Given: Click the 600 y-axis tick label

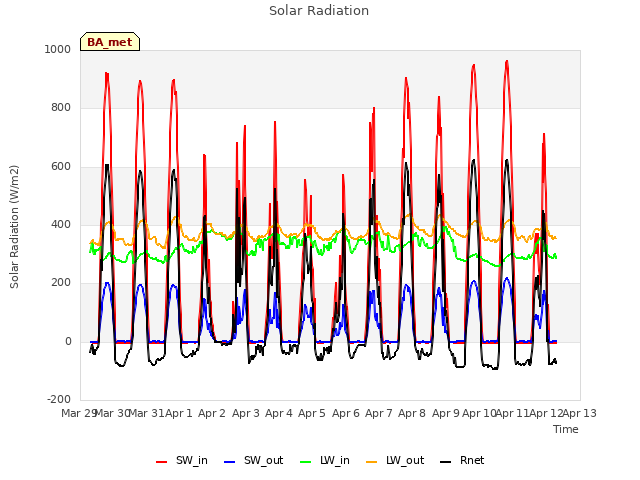Looking at the screenshot, I should pyautogui.click(x=61, y=166).
